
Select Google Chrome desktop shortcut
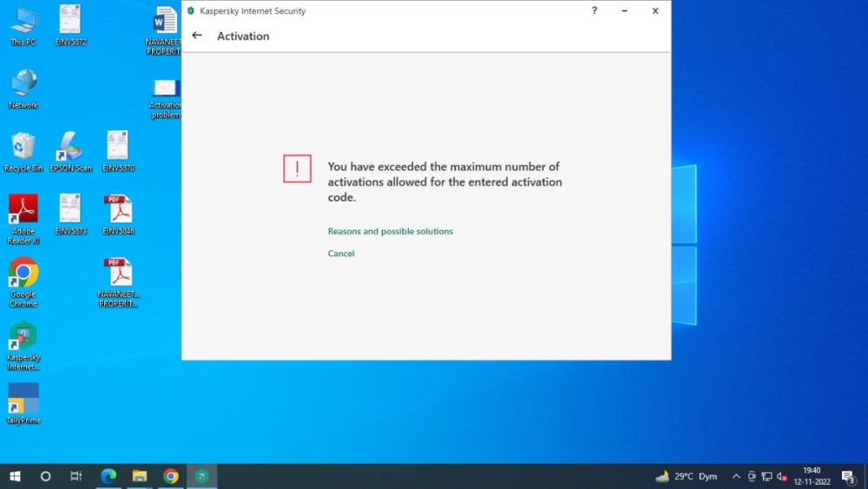tap(23, 282)
